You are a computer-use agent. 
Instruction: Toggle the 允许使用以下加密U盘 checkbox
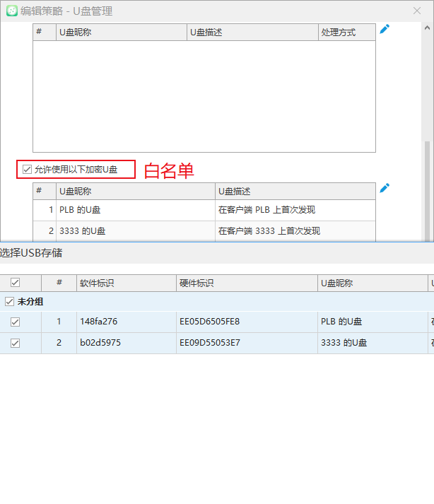coord(28,170)
